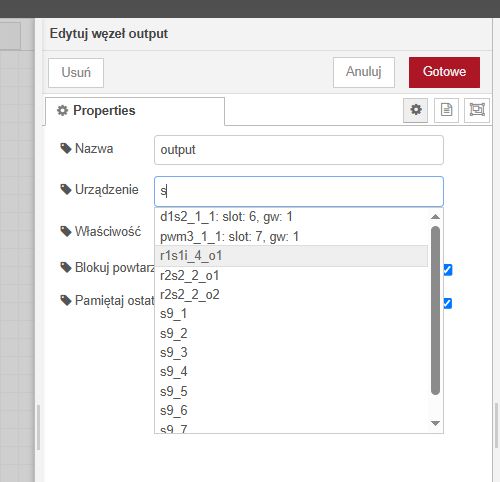
Task: Pick s9_5 in device suggestions
Action: (x=291, y=391)
